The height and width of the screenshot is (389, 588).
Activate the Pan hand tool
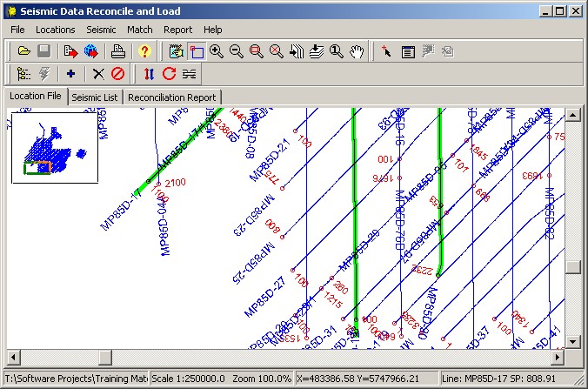pos(356,52)
